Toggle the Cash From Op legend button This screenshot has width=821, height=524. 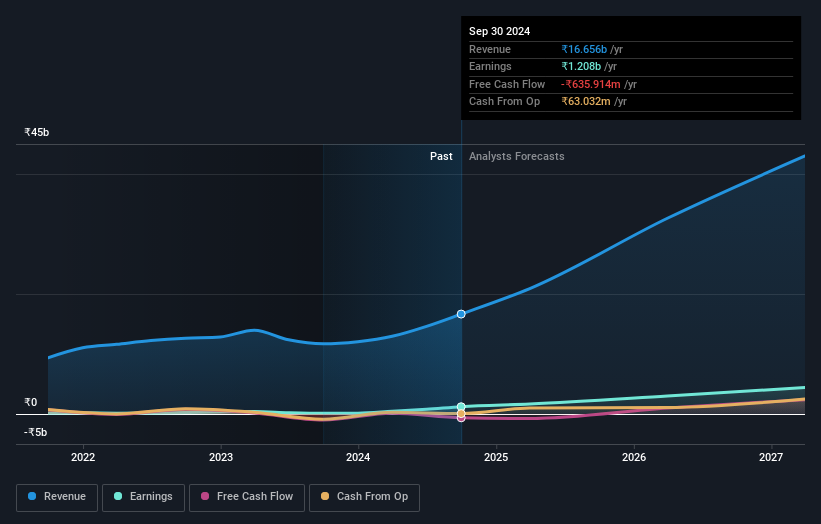pos(364,497)
